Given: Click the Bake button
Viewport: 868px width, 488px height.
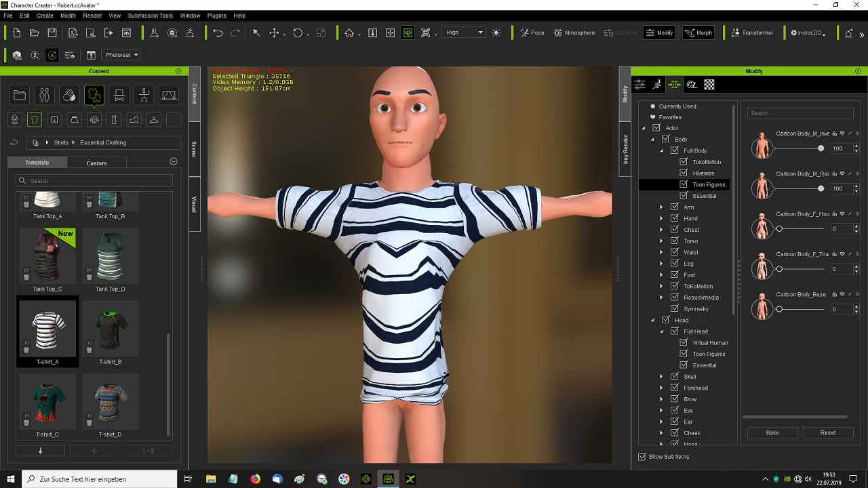Looking at the screenshot, I should [x=772, y=432].
